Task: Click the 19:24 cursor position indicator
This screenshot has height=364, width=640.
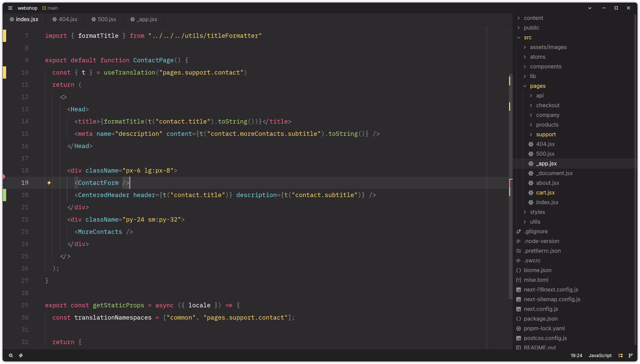Action: click(x=576, y=355)
